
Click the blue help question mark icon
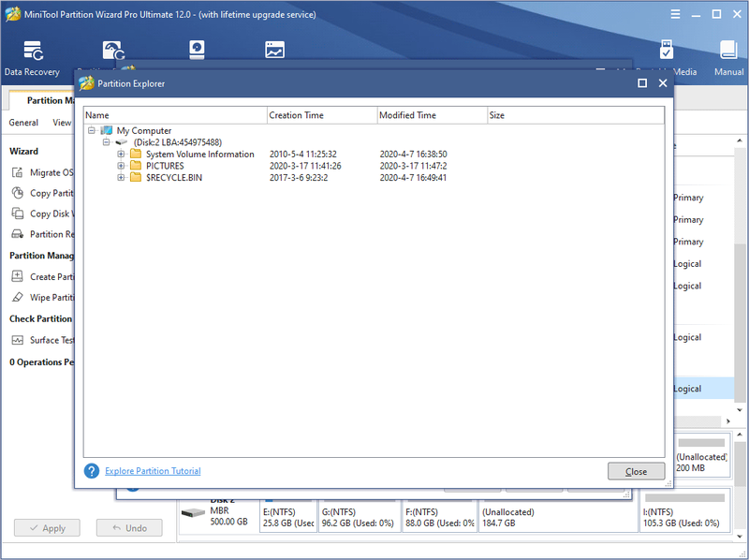click(91, 471)
